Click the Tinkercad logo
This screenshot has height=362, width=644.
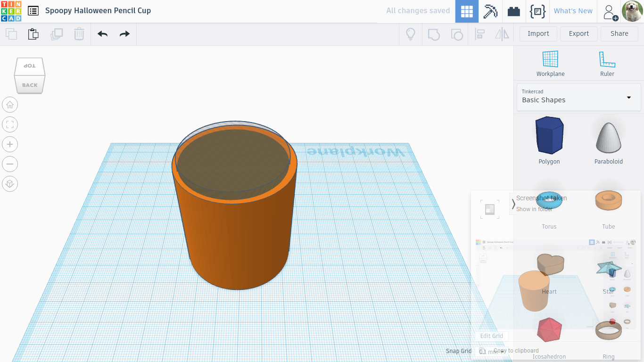coord(11,11)
